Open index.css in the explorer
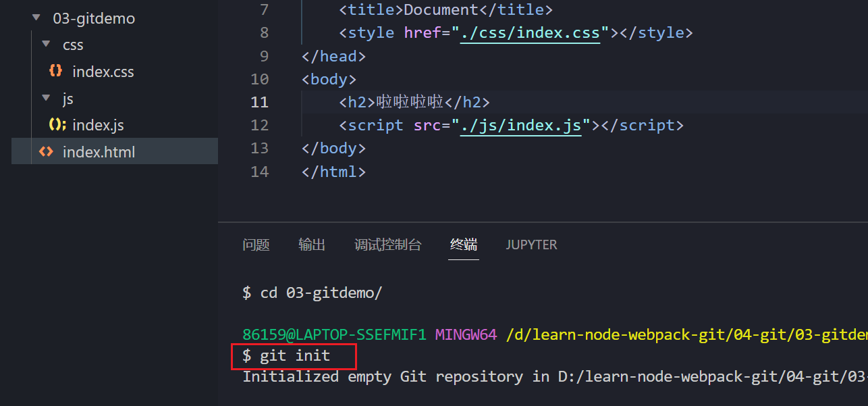This screenshot has height=406, width=868. click(103, 72)
